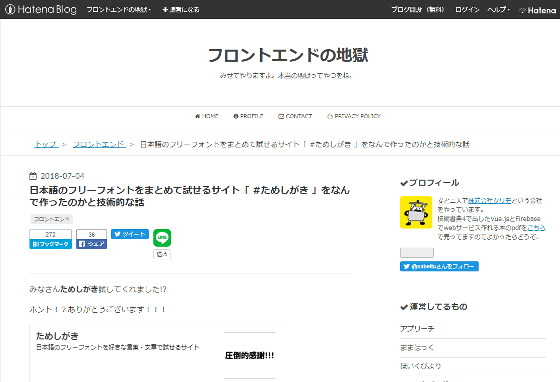
Task: Open the 株式会社クリモ company link
Action: coord(490,201)
